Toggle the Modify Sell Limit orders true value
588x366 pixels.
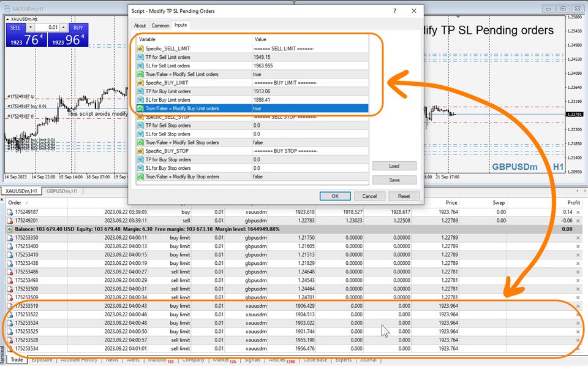pos(310,74)
